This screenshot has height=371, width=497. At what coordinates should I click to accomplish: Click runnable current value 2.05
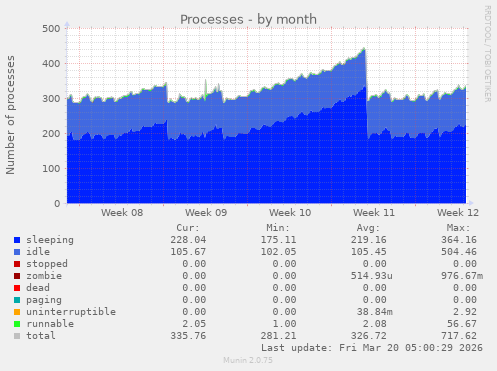pos(194,324)
